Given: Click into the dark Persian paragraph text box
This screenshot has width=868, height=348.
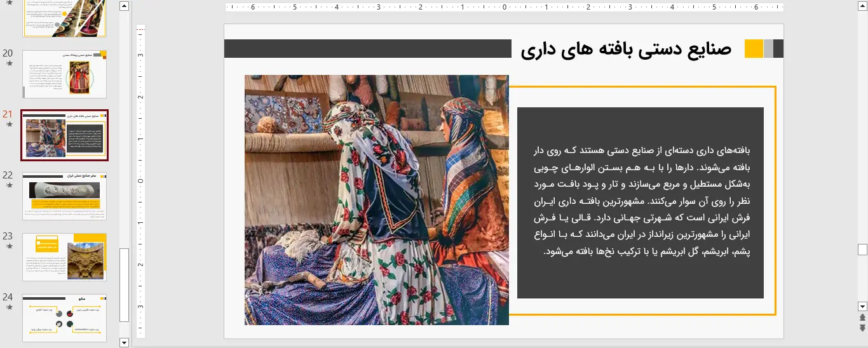Looking at the screenshot, I should 641,202.
